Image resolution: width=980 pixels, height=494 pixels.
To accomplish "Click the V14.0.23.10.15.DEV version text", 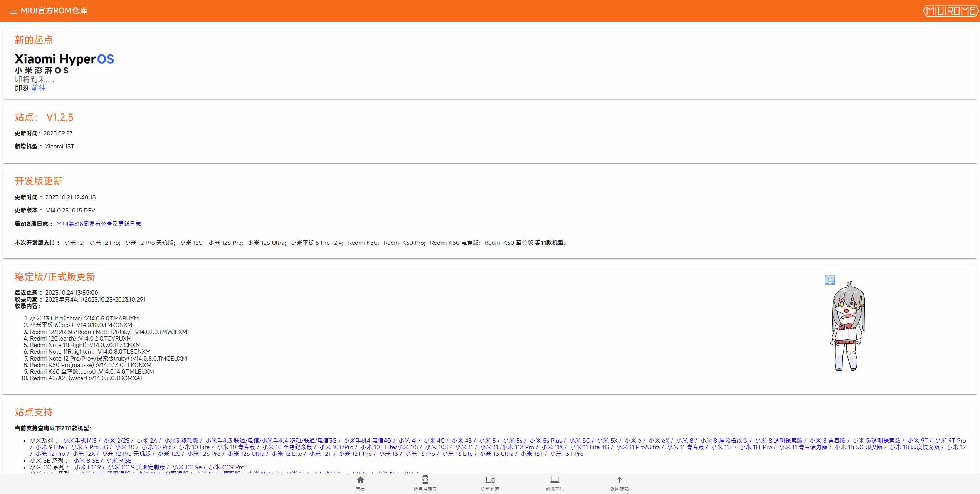I will pos(71,211).
